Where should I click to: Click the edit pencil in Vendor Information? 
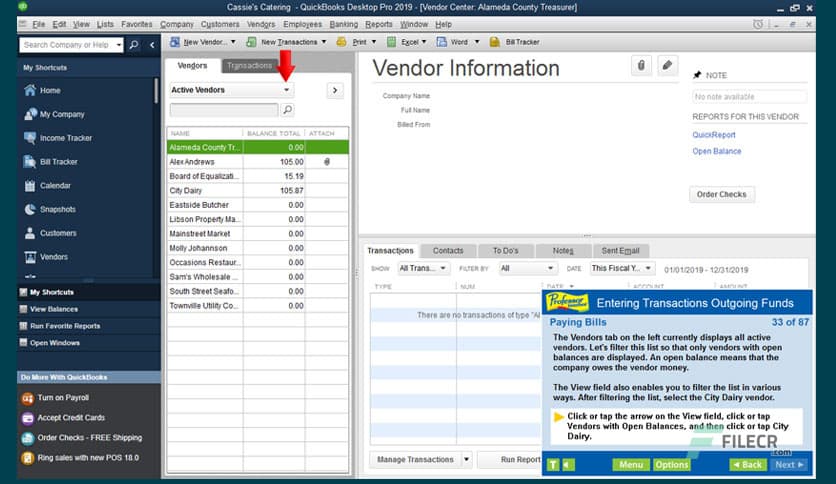[x=667, y=66]
